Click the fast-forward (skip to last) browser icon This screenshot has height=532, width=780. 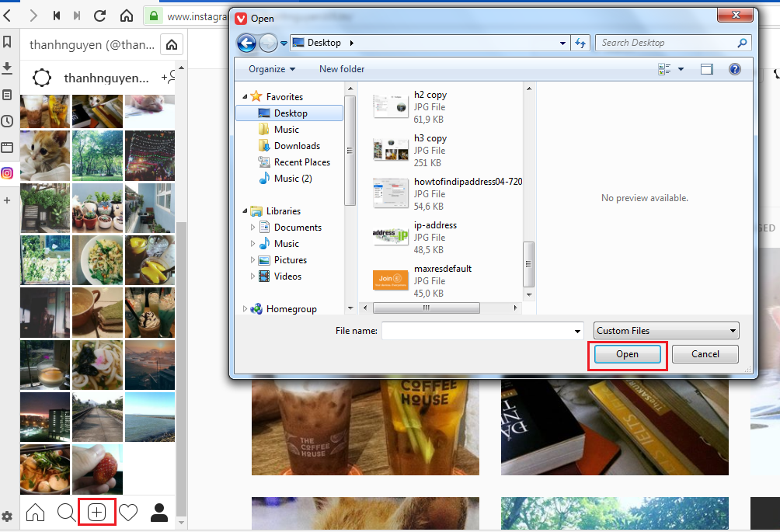(x=77, y=16)
